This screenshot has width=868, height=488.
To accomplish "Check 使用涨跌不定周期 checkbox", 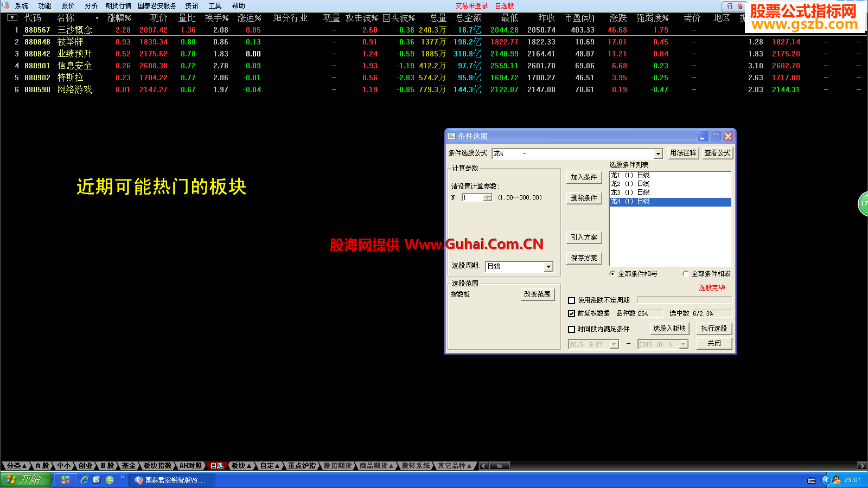I will (x=571, y=300).
